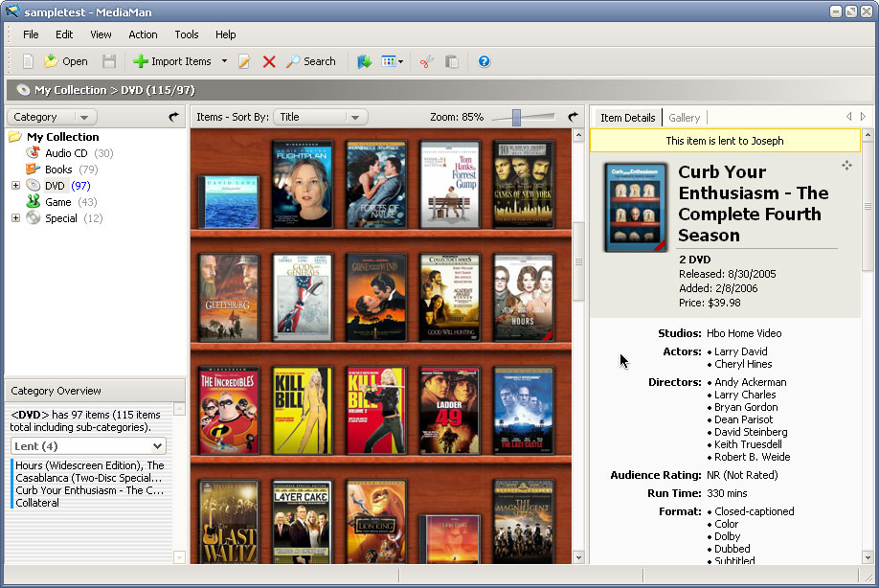Open the Edit menu
Viewport: 879px width, 588px height.
64,34
